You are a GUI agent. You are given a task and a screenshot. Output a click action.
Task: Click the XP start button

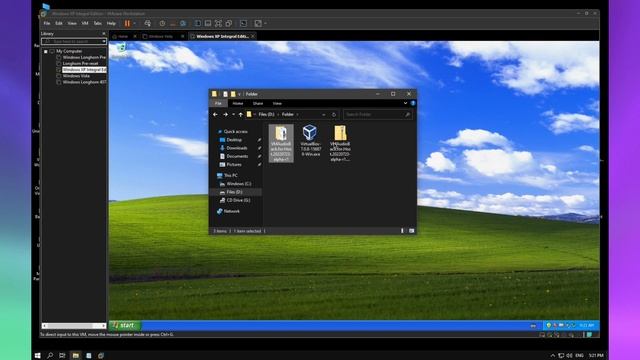125,325
